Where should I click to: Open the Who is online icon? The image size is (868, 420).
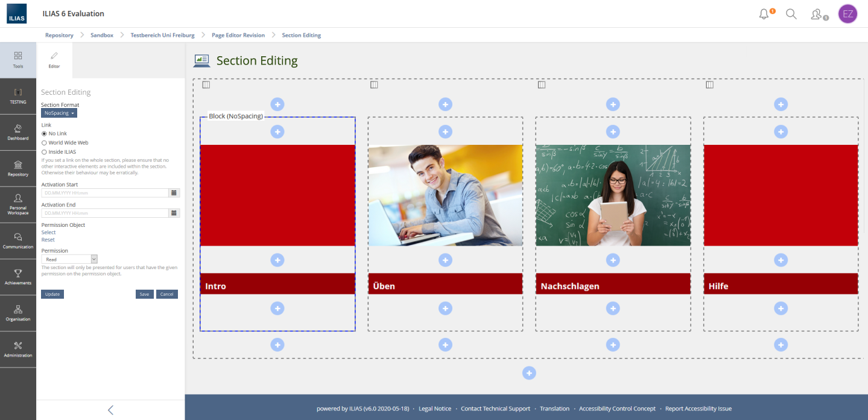[x=817, y=14]
